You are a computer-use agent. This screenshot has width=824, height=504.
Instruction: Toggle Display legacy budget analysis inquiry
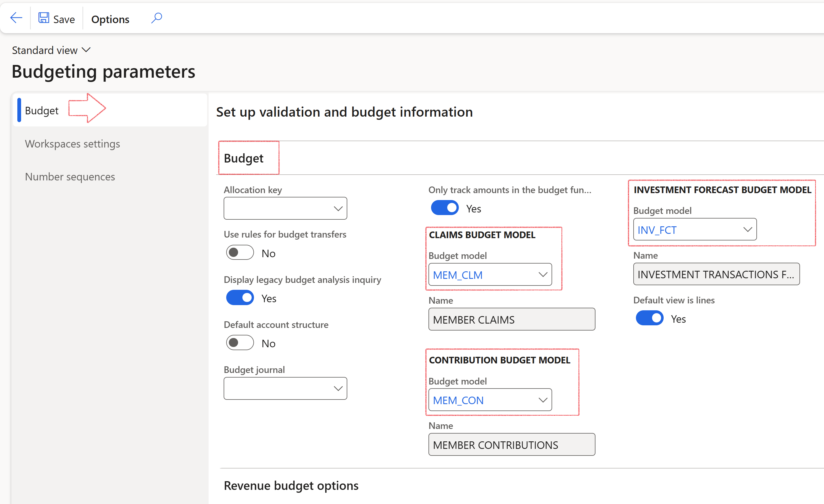point(240,298)
